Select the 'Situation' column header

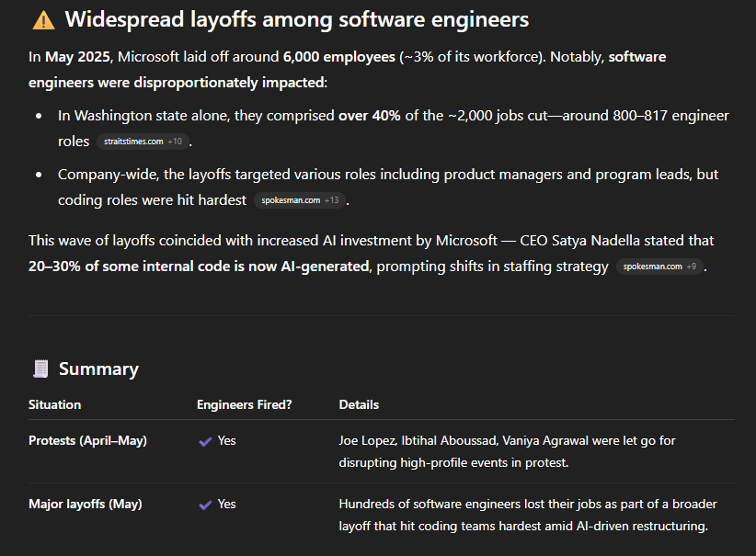pos(54,404)
